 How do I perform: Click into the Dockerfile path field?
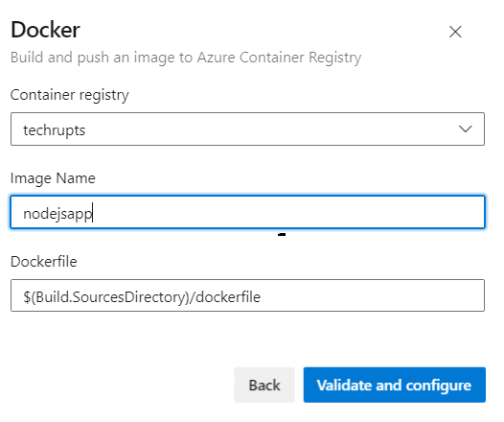(x=247, y=295)
